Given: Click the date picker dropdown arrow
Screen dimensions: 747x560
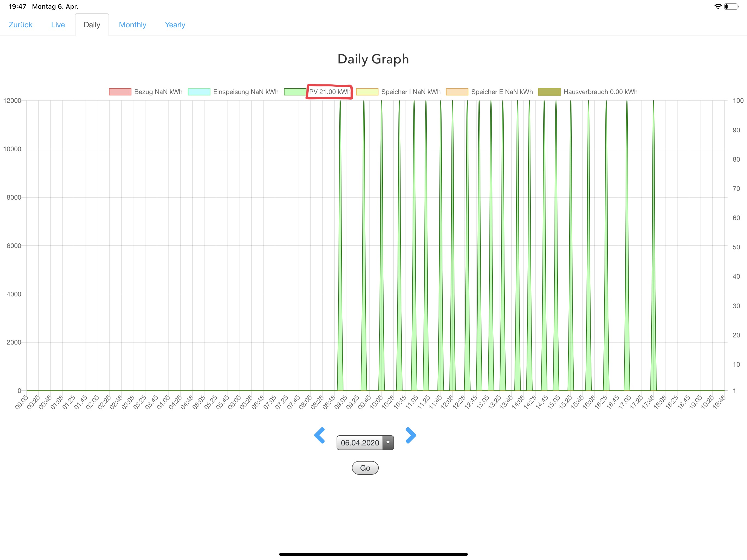Looking at the screenshot, I should point(388,443).
